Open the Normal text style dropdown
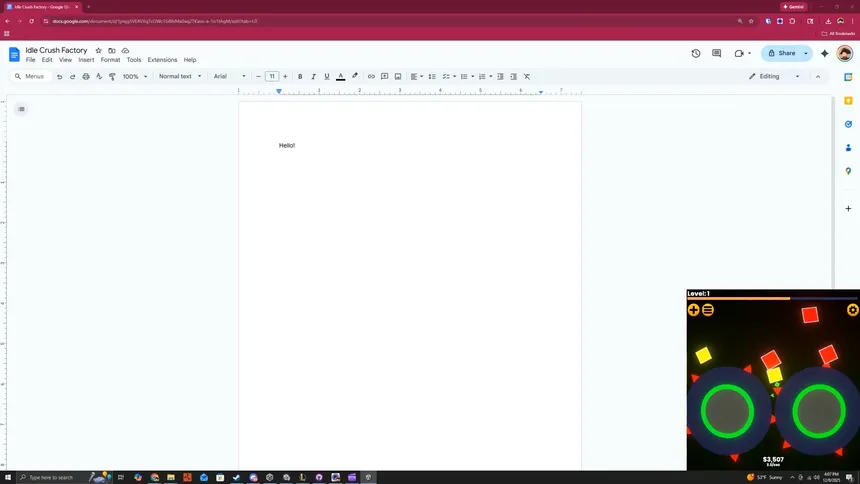Viewport: 860px width, 484px height. (180, 76)
